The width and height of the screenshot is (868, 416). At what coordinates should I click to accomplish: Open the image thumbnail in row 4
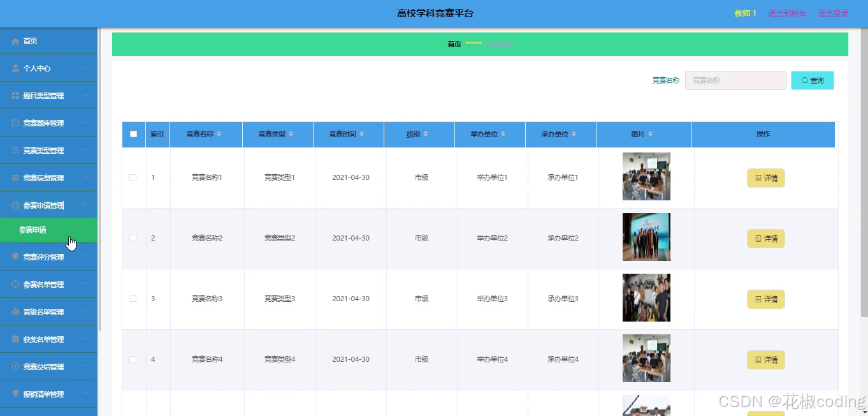[x=646, y=359]
